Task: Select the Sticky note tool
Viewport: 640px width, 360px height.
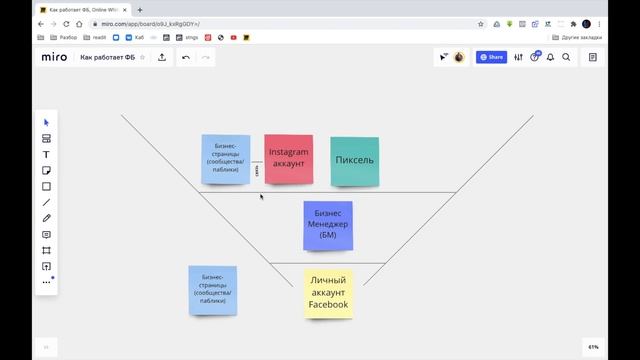Action: point(46,171)
